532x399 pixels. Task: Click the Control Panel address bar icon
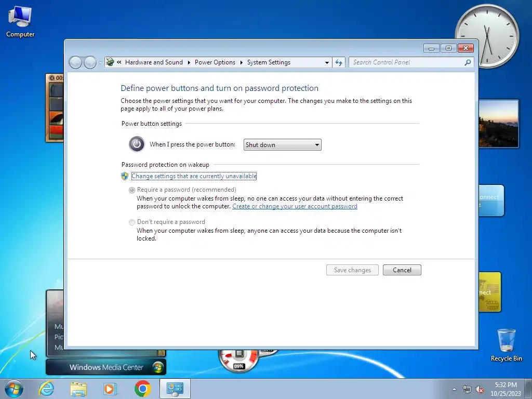coord(110,62)
